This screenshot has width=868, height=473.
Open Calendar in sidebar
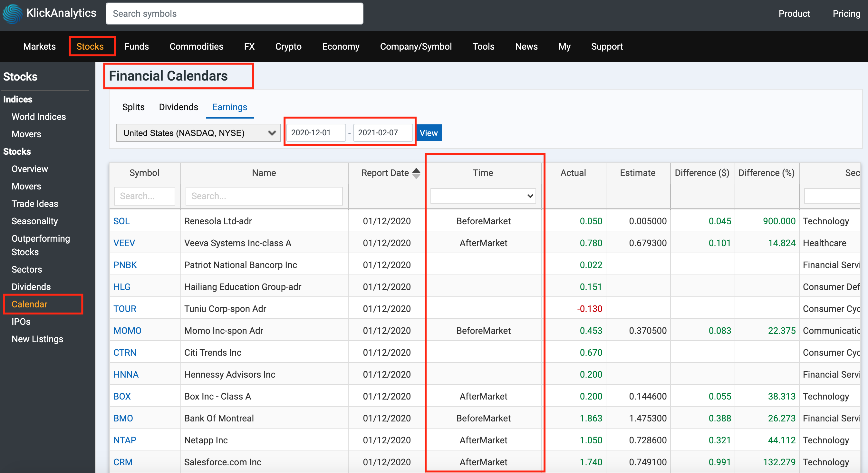29,304
